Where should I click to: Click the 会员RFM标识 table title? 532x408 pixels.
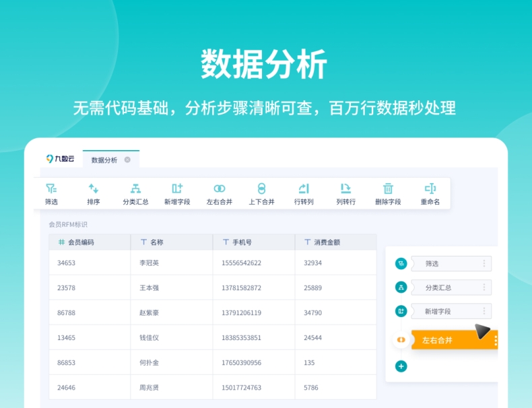coord(68,224)
